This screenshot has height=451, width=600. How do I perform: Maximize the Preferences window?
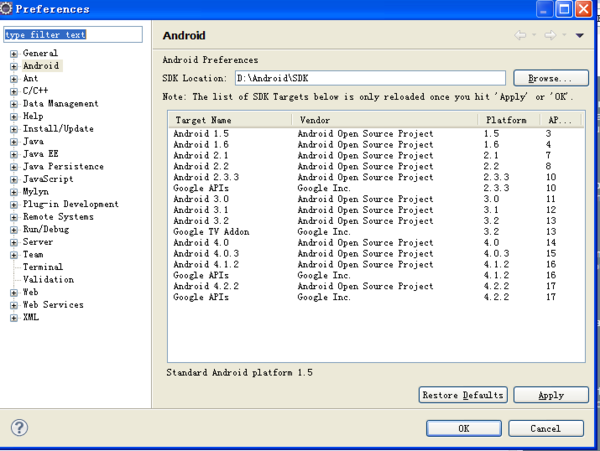(564, 9)
